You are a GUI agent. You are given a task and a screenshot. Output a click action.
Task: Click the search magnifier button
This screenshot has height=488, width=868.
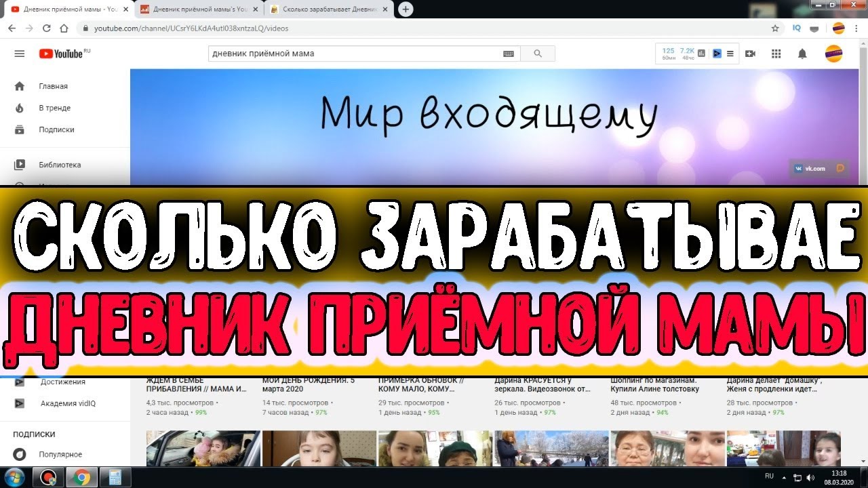coord(538,54)
